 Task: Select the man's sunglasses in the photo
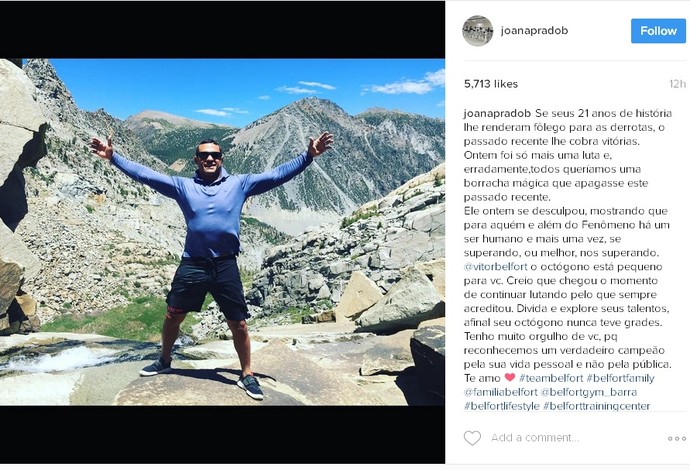tap(209, 155)
